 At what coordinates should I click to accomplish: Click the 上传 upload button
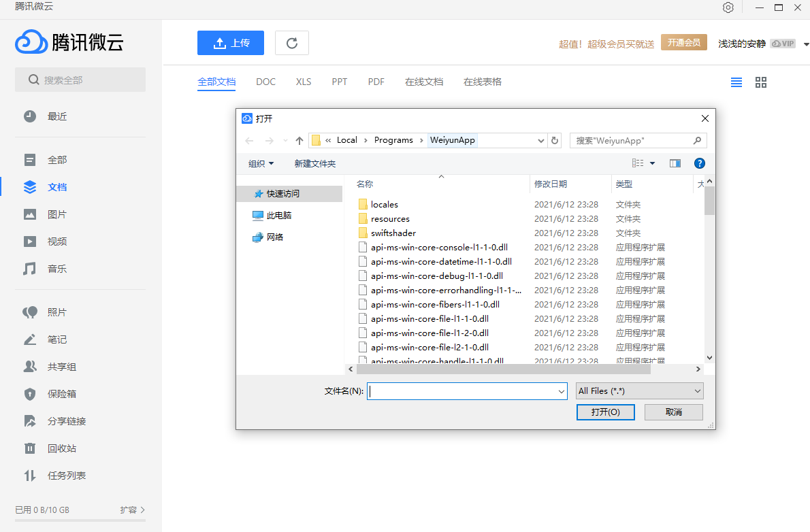231,42
